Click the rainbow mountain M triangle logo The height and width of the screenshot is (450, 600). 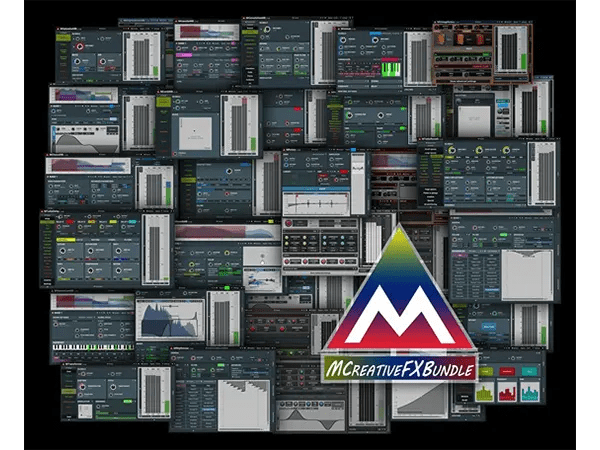coord(399,289)
